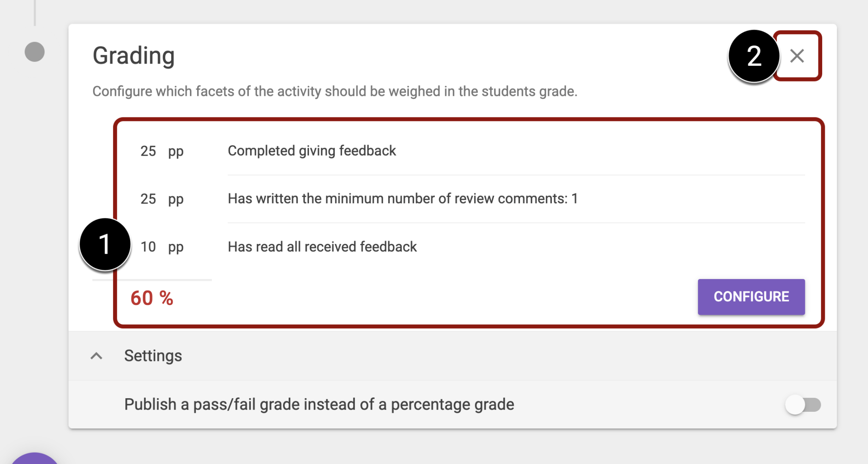Collapse the Settings section chevron
The image size is (868, 464).
[x=97, y=356]
